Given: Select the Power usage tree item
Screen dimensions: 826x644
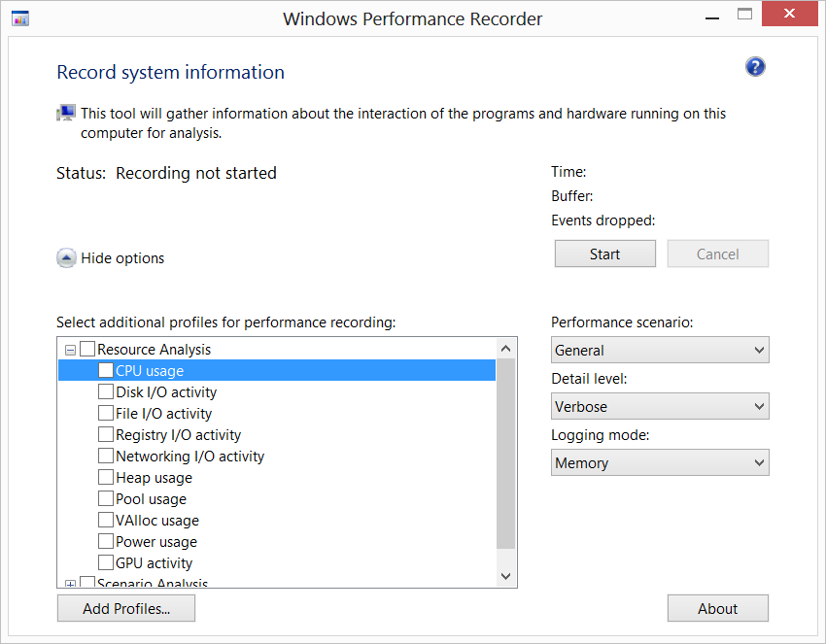Looking at the screenshot, I should click(155, 542).
